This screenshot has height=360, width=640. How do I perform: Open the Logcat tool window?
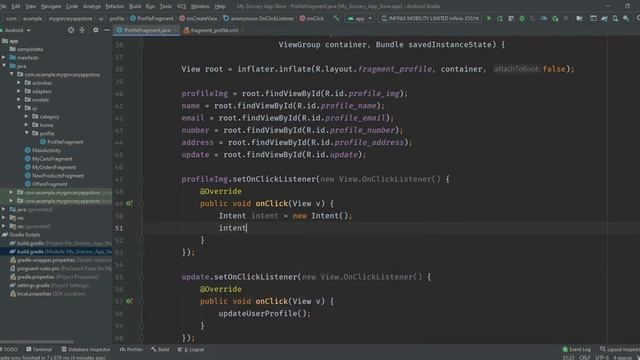(191, 349)
